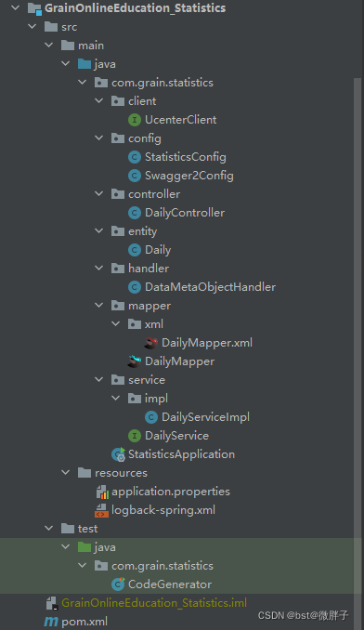
Task: Click the .iml module file icon
Action: point(52,603)
